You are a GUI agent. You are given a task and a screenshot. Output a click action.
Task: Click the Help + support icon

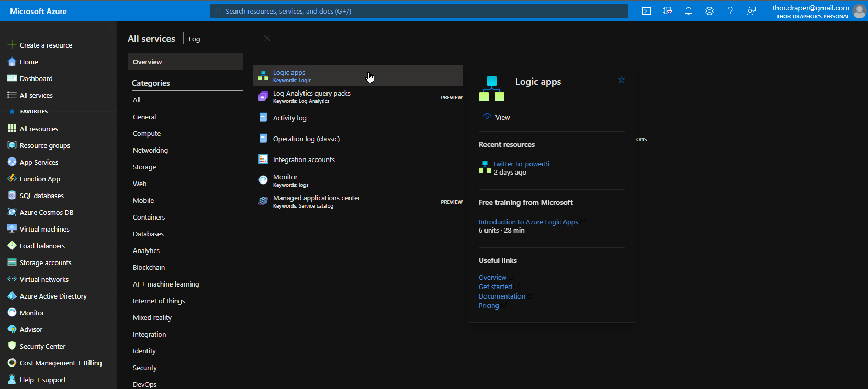click(x=12, y=380)
